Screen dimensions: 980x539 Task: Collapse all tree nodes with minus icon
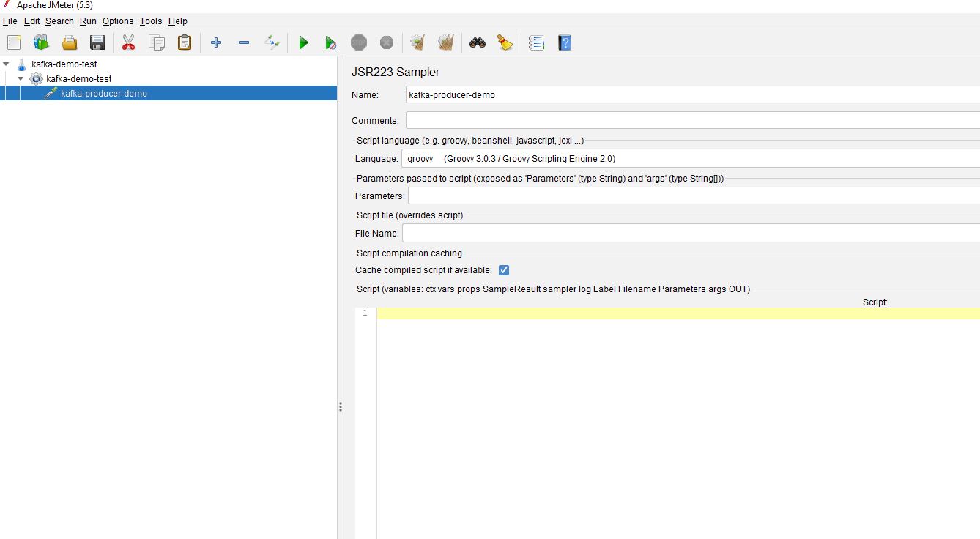[x=244, y=42]
